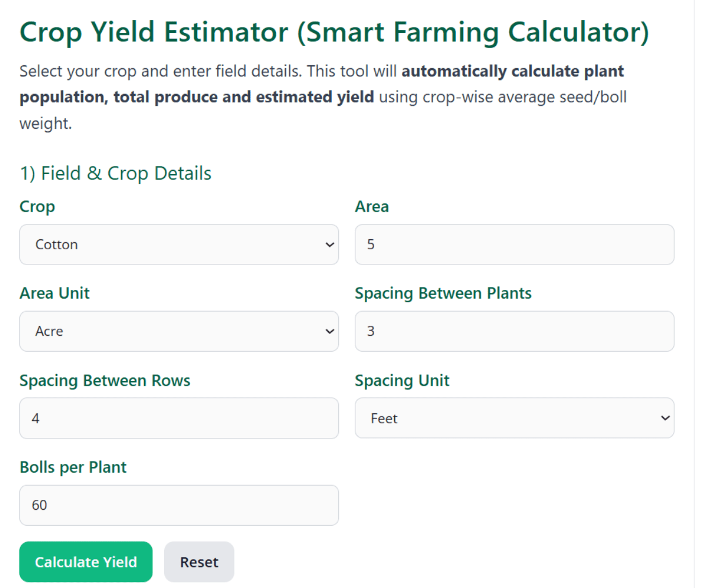
Task: Click the Calculate Yield button
Action: click(x=86, y=562)
